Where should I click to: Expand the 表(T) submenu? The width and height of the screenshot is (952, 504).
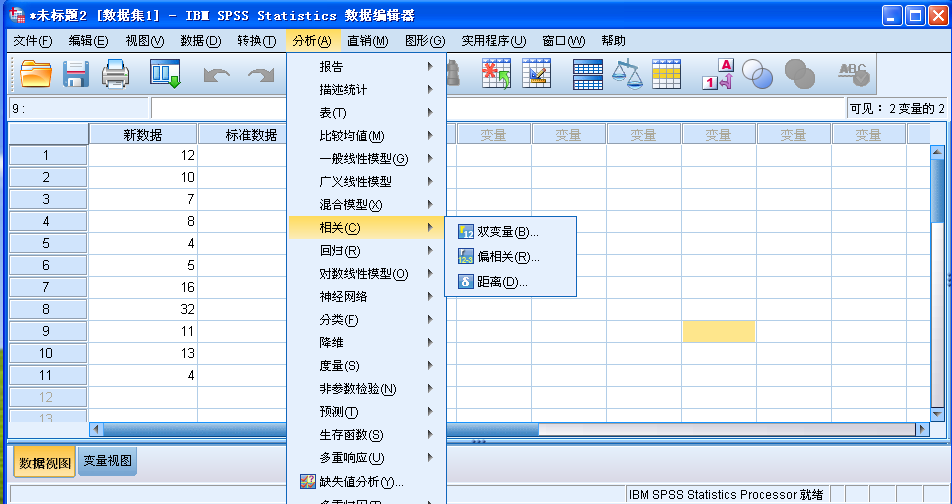coord(367,113)
